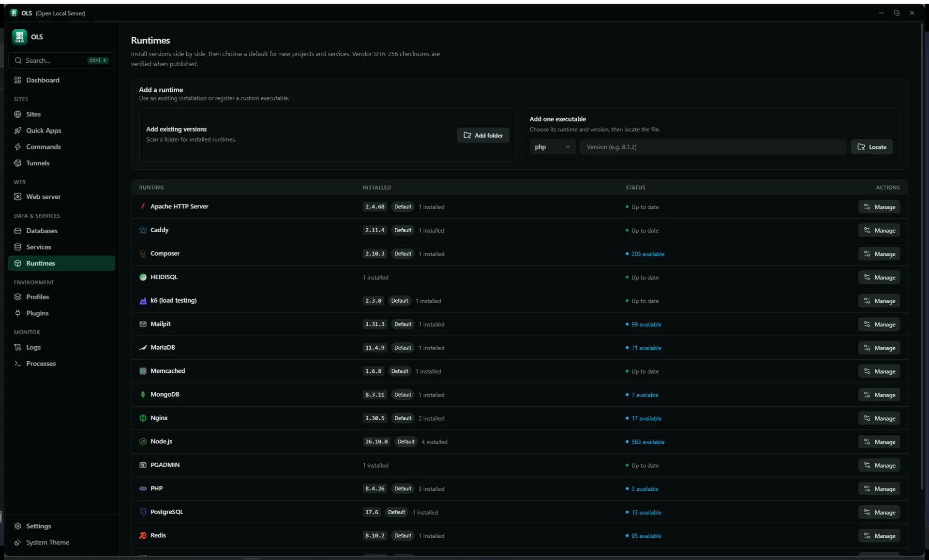
Task: Click the 205 available link for Composer
Action: pyautogui.click(x=647, y=254)
